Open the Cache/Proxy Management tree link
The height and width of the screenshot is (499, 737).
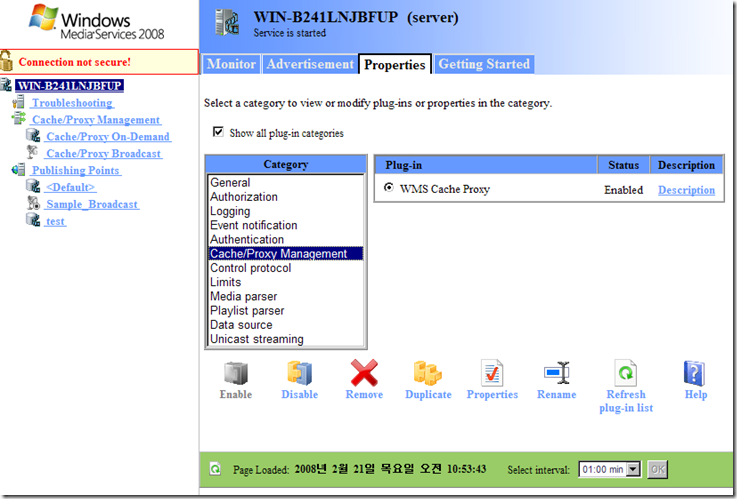[96, 119]
